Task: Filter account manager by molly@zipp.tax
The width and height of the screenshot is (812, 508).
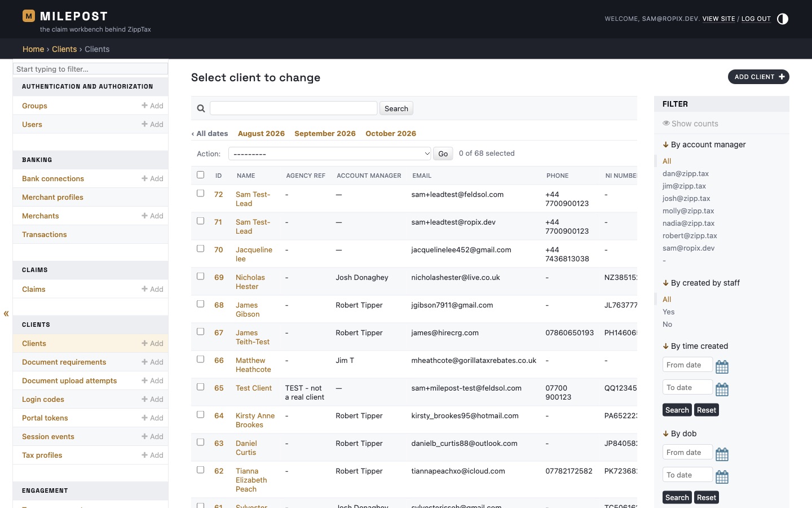Action: [688, 211]
